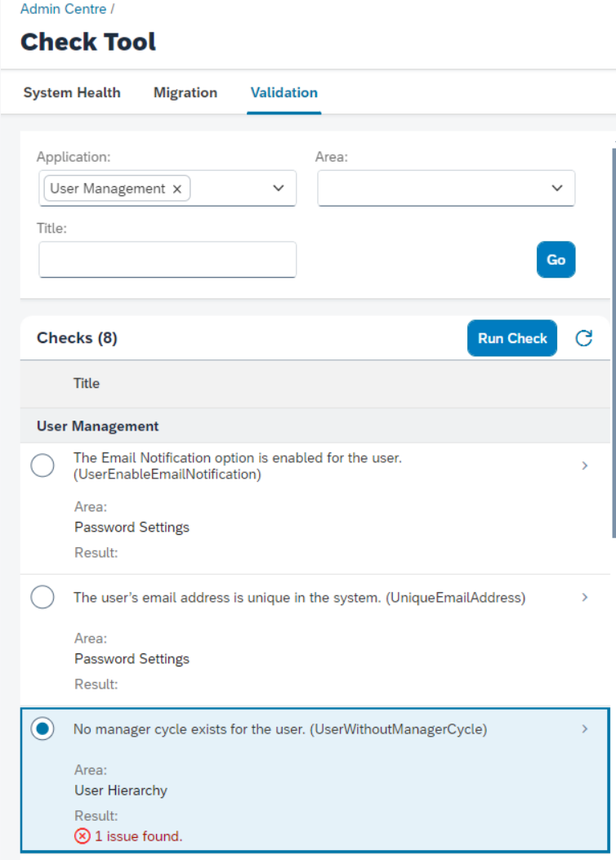The width and height of the screenshot is (616, 860).
Task: Follow the Admin Centre breadcrumb link
Action: [64, 9]
